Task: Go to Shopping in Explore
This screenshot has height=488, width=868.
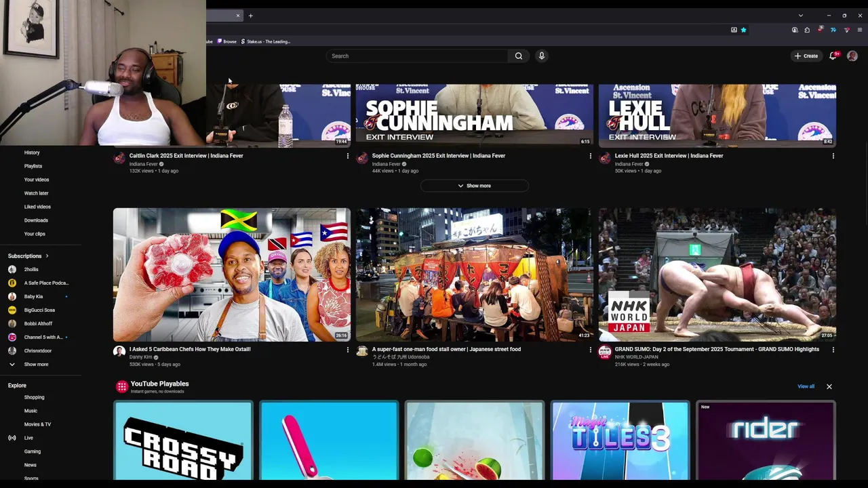Action: click(x=34, y=397)
